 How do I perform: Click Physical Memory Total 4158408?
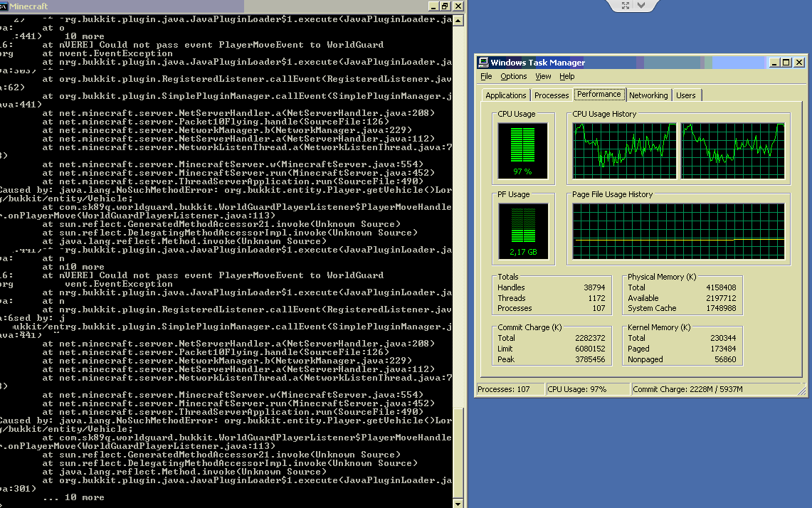point(721,288)
